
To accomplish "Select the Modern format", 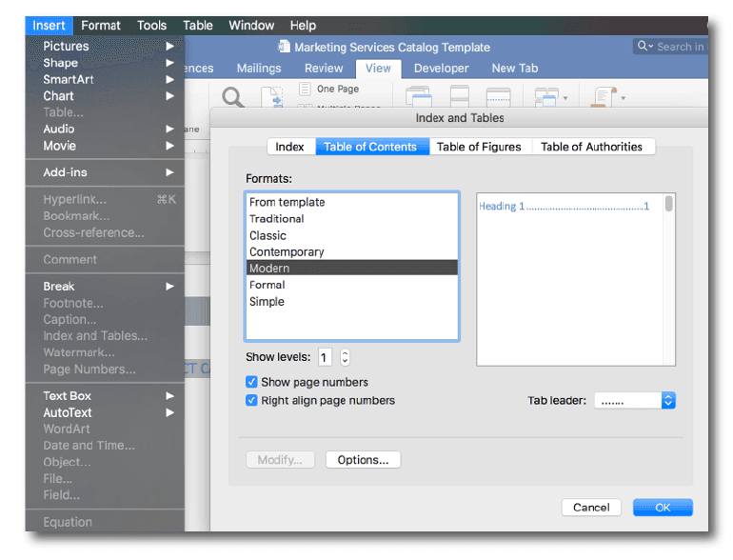I will click(x=351, y=268).
